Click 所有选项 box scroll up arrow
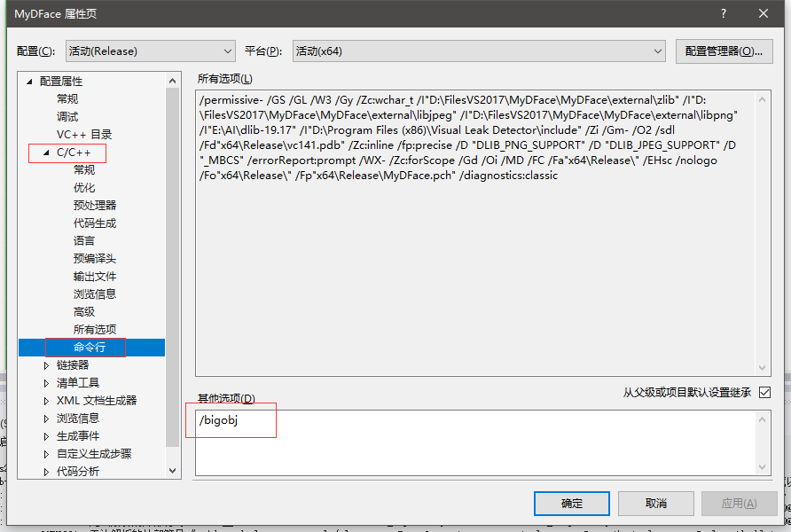This screenshot has width=791, height=532. click(763, 100)
